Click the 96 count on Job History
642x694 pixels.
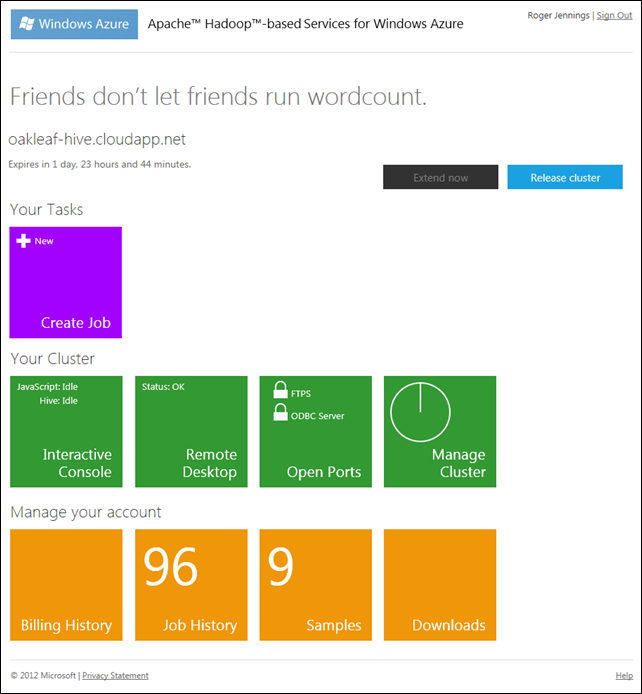(x=171, y=566)
